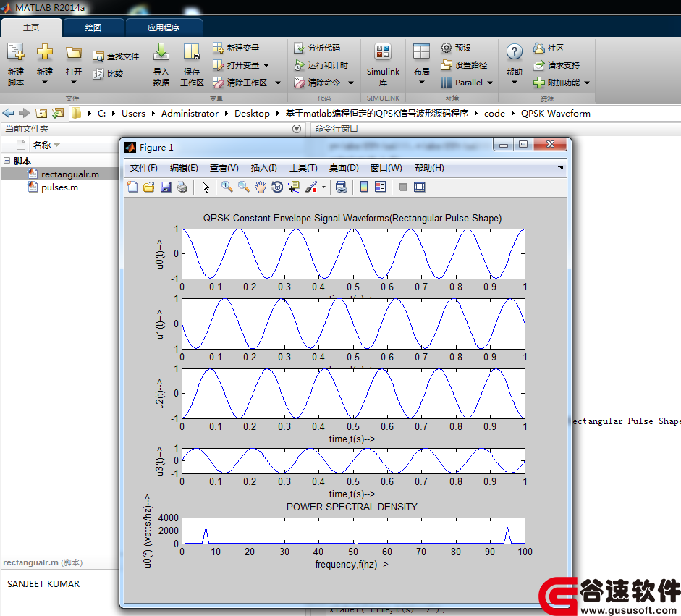Click Open File icon in Figure 1 toolbar
Screen dimensions: 681x616
point(149,187)
